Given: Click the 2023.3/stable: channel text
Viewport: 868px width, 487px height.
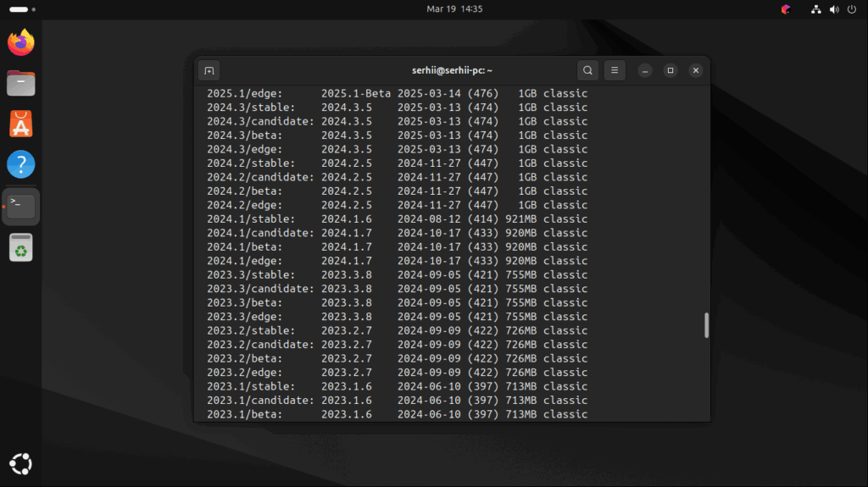Looking at the screenshot, I should click(x=251, y=275).
